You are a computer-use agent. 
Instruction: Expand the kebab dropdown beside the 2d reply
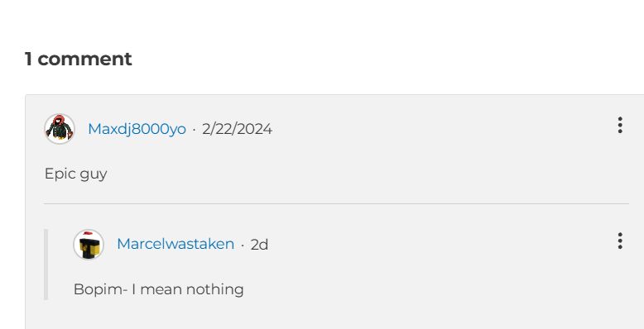(620, 241)
